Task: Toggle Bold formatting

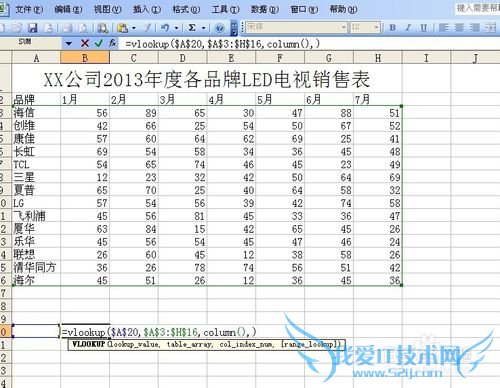Action: coord(393,28)
